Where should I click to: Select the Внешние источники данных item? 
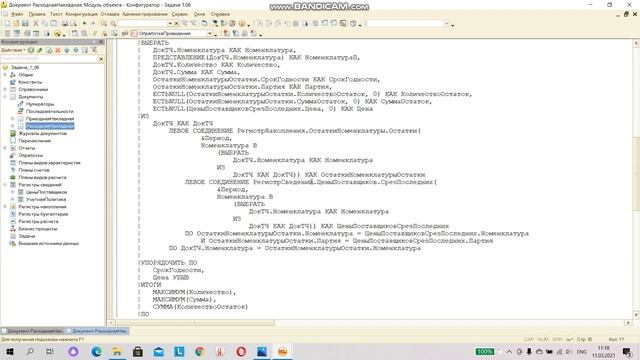49,244
